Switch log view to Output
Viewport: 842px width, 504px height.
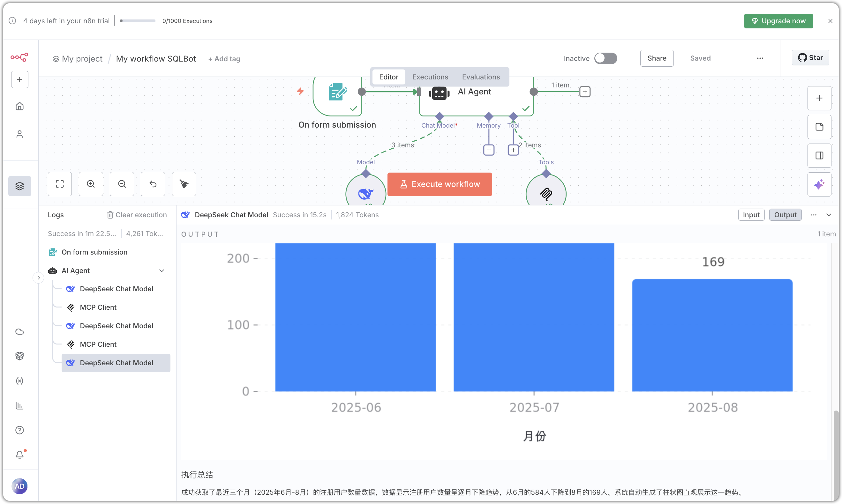(785, 215)
